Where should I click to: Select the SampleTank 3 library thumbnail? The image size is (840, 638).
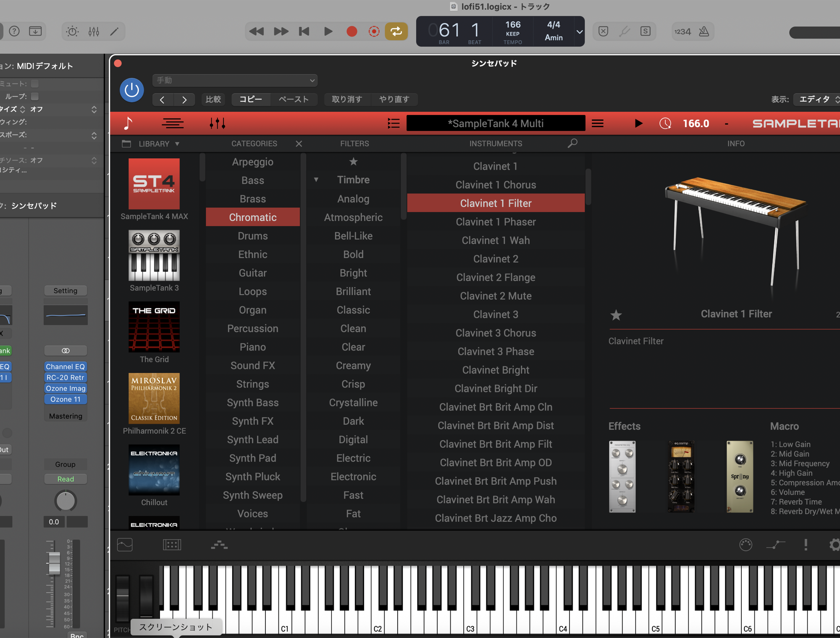[154, 255]
